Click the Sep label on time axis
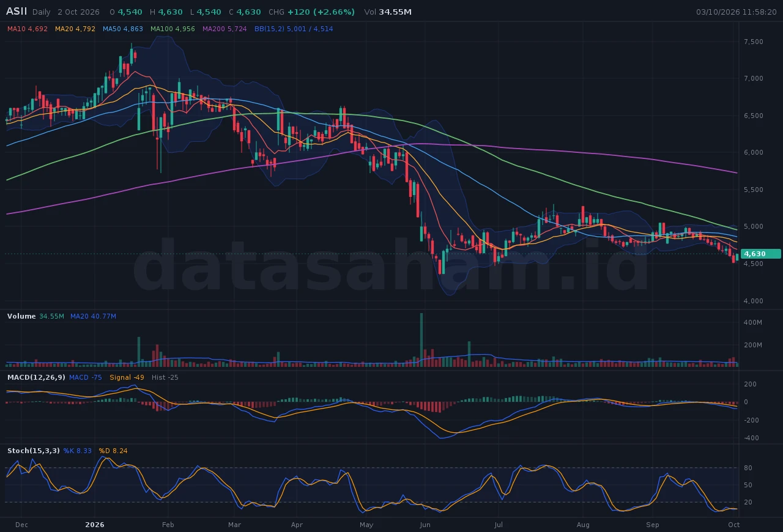Image resolution: width=783 pixels, height=532 pixels. pos(653,525)
